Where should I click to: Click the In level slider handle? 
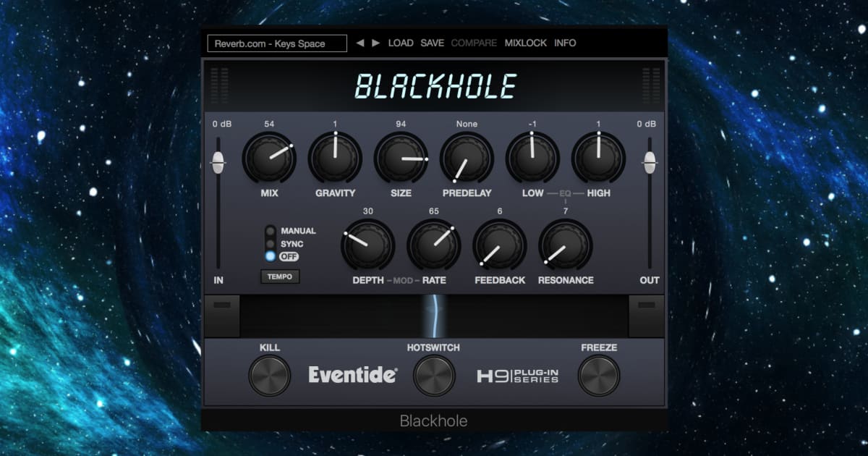[218, 163]
